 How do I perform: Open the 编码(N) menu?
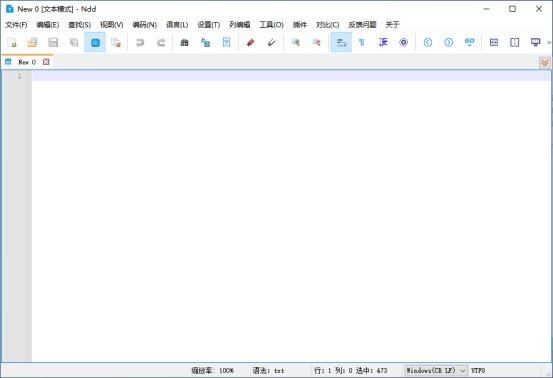pos(145,25)
